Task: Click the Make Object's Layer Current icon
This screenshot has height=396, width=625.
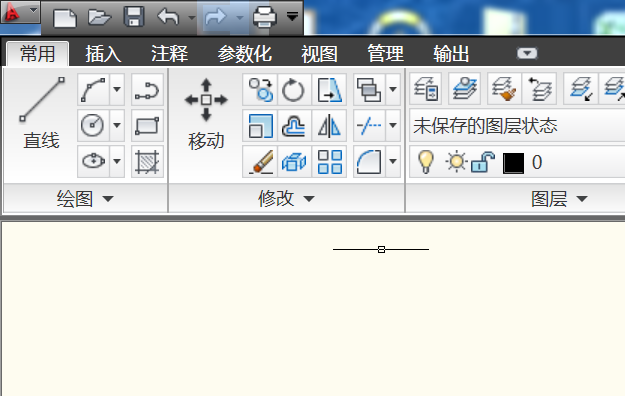Action: tap(464, 89)
